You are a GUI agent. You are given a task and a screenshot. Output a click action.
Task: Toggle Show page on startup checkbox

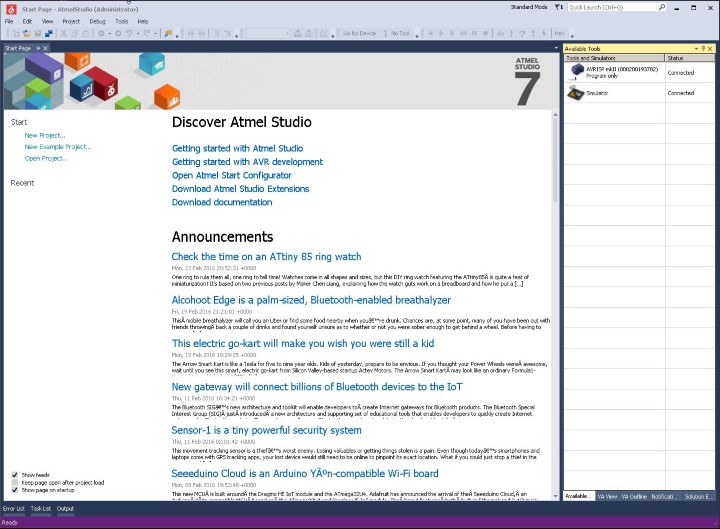click(x=15, y=490)
